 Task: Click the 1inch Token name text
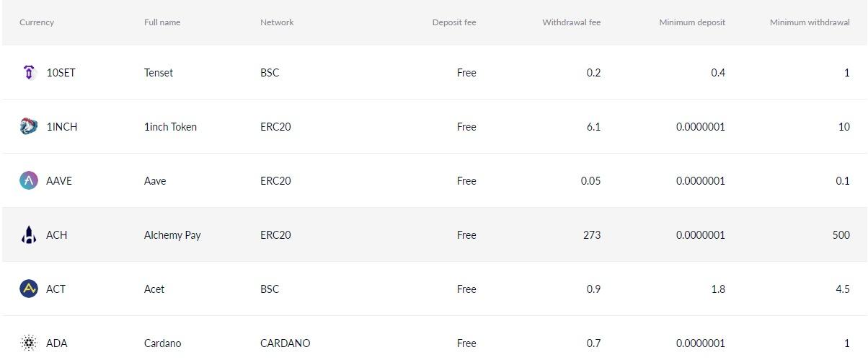point(170,126)
